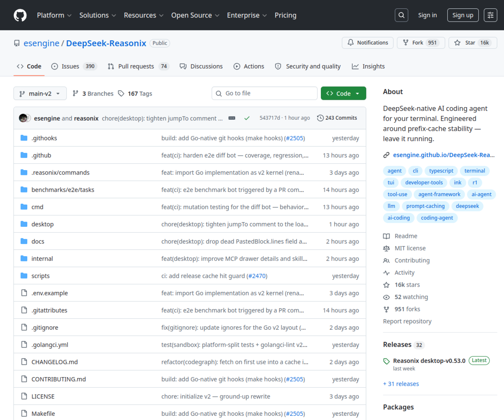Image resolution: width=504 pixels, height=420 pixels.
Task: Expand the commit message ellipsis icon
Action: 232,118
